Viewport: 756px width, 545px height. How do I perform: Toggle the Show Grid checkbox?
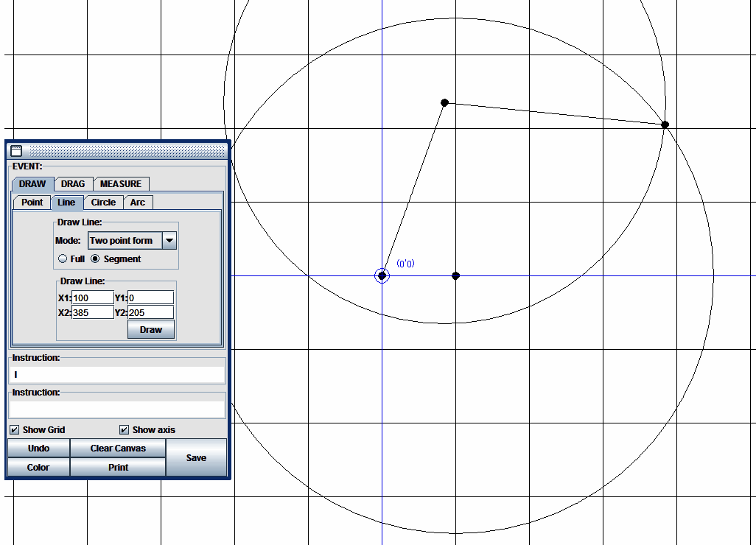point(15,430)
